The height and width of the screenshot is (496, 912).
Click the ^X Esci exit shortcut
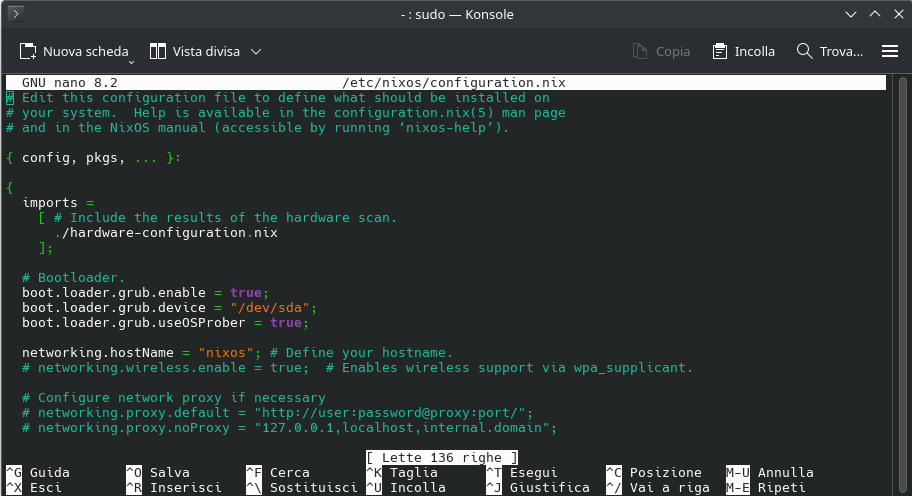click(x=33, y=488)
